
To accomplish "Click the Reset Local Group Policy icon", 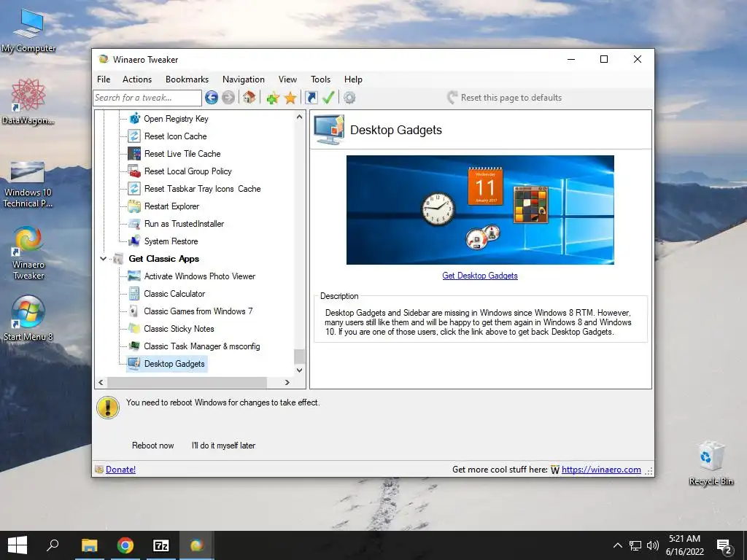I will (x=134, y=171).
